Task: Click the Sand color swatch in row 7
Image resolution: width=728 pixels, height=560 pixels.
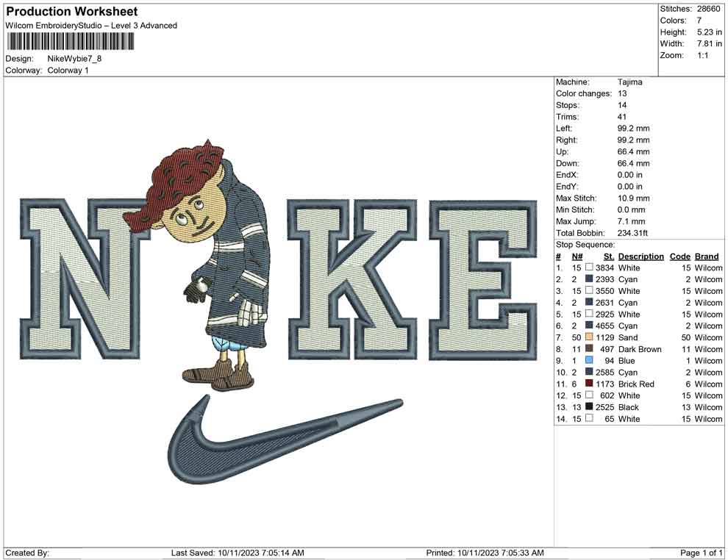Action: click(589, 337)
